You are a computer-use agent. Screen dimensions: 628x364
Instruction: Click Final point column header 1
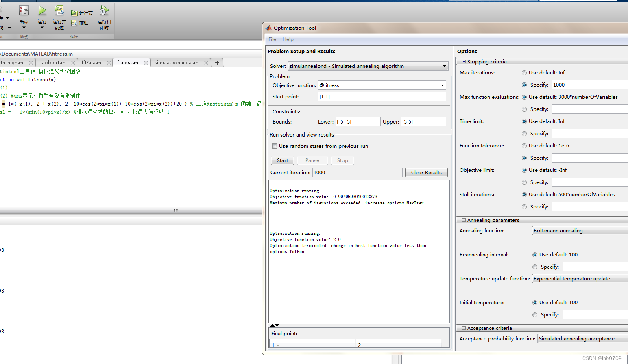point(312,345)
